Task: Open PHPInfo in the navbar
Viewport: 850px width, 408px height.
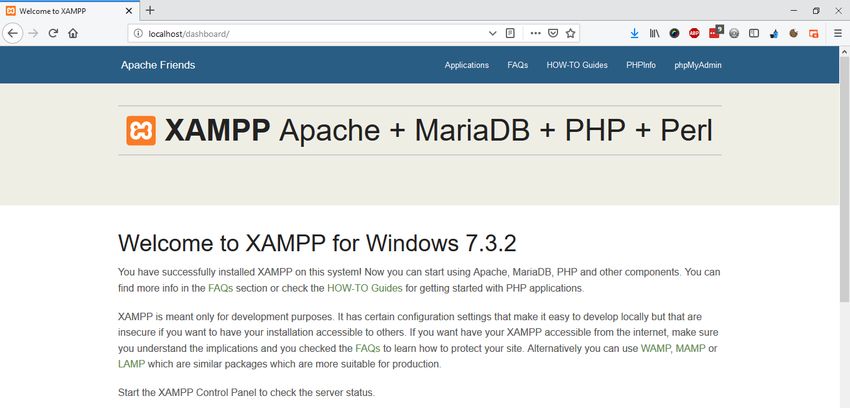Action: [x=641, y=65]
